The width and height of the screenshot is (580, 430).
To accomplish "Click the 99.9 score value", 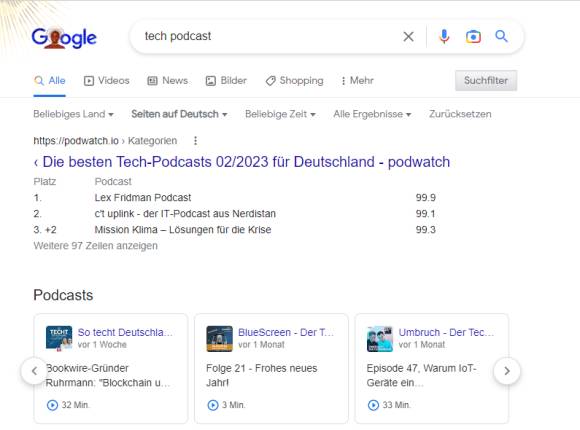I will (425, 198).
